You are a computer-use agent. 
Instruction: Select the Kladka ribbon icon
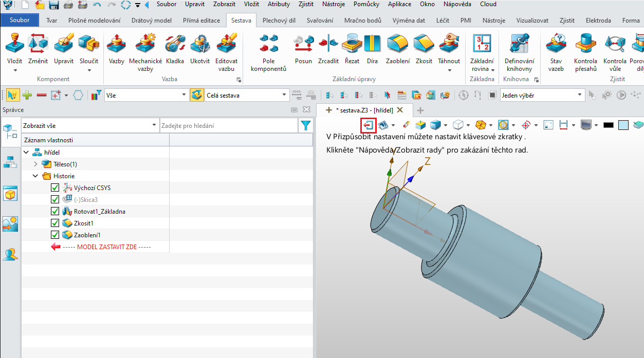(x=175, y=49)
